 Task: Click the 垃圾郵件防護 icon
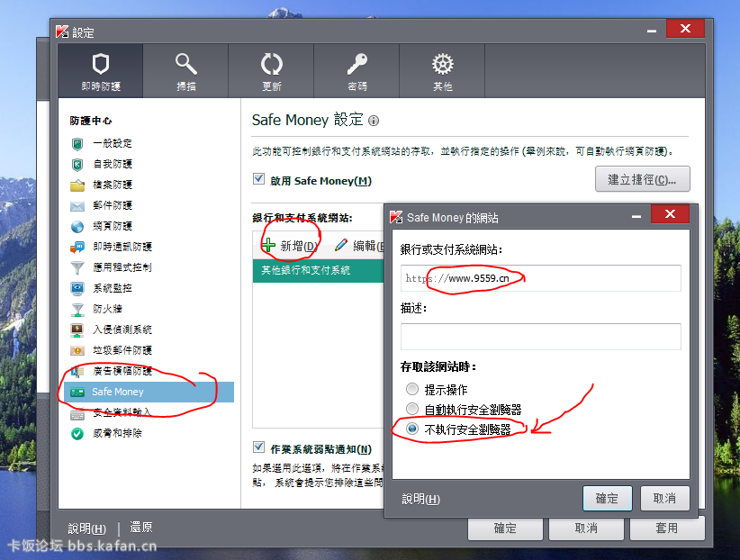click(77, 350)
